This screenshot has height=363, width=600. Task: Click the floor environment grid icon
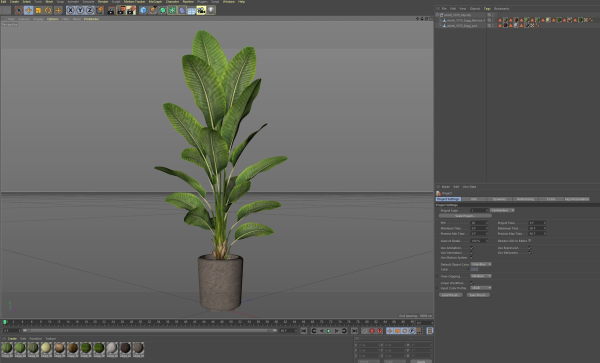pyautogui.click(x=191, y=10)
